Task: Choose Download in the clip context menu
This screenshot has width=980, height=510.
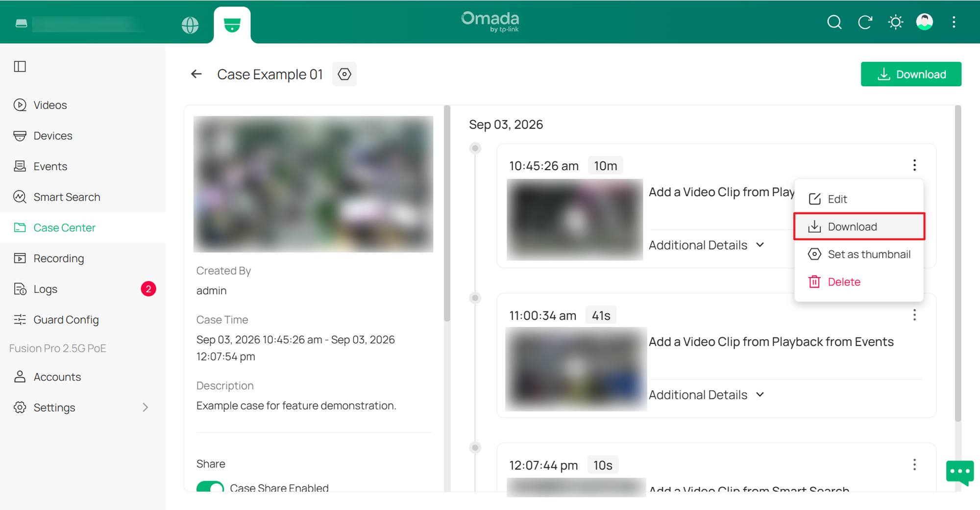Action: (x=859, y=227)
